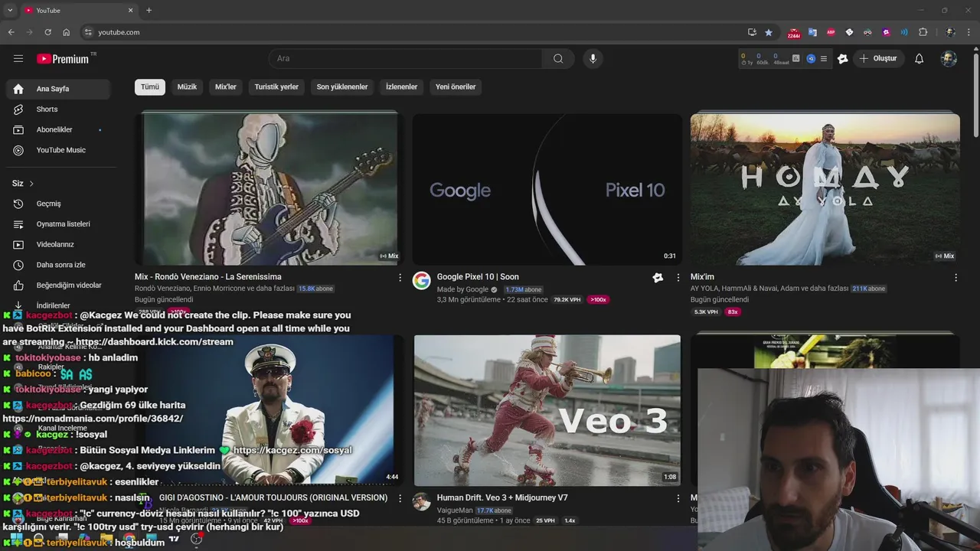Open Abonelikler in the sidebar

pos(58,130)
